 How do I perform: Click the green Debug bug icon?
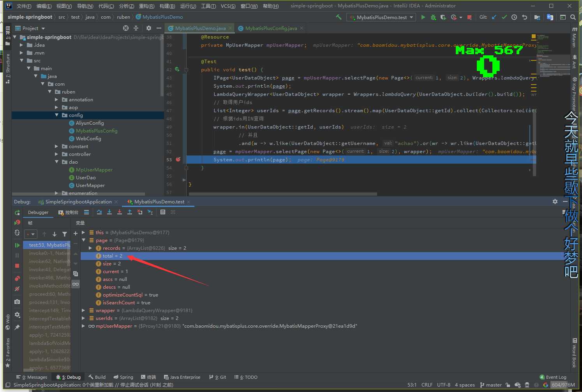433,17
